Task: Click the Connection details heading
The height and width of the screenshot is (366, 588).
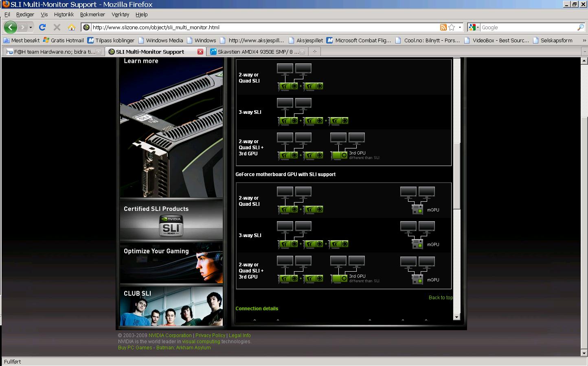Action: [x=257, y=309]
